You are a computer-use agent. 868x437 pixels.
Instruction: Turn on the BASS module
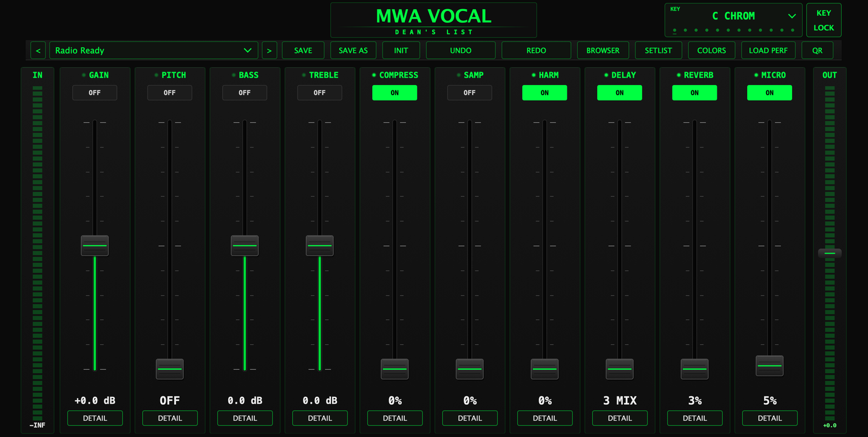(x=245, y=93)
